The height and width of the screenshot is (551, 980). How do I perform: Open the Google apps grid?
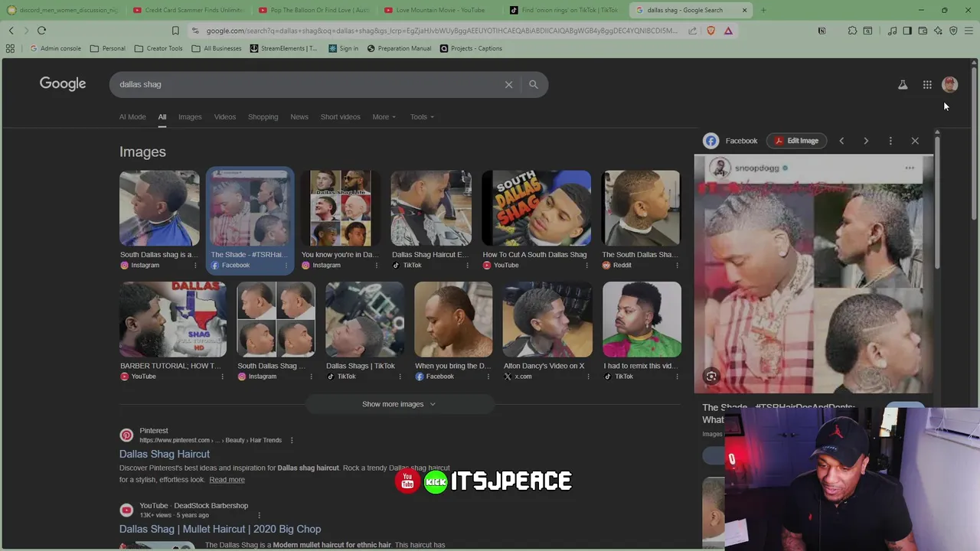pos(927,85)
